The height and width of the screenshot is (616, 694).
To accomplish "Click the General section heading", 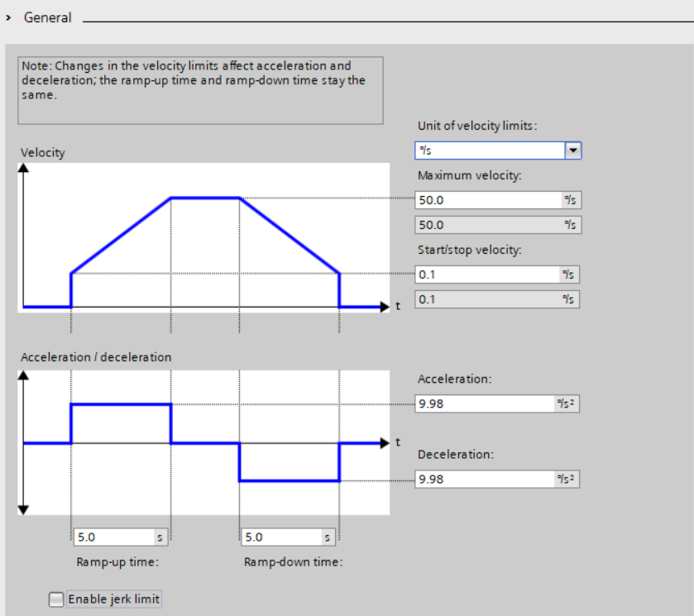I will point(47,17).
